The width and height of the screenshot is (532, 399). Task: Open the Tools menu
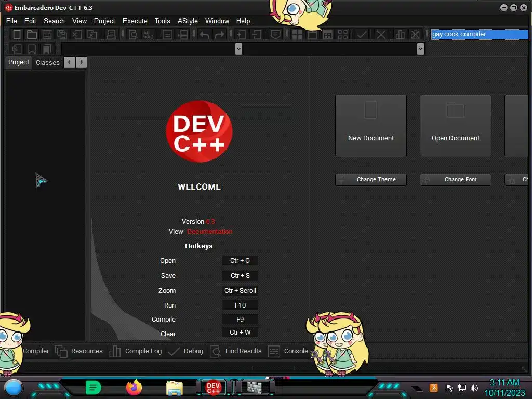(x=162, y=21)
